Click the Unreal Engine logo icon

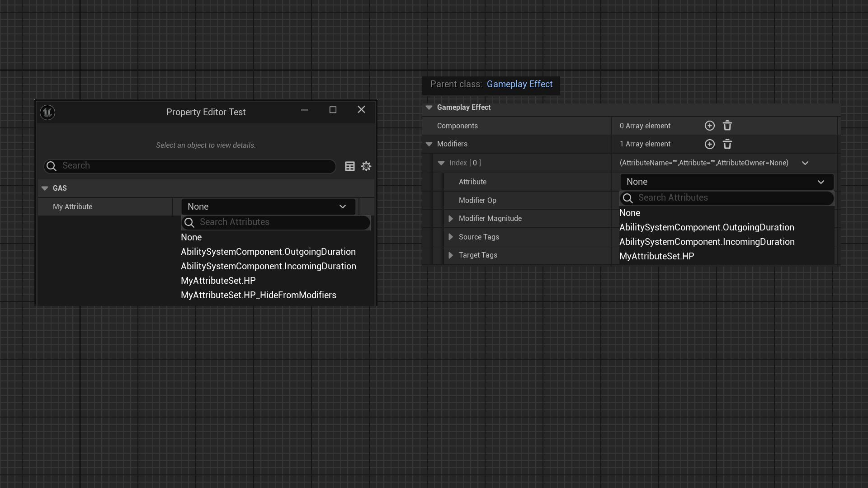[x=47, y=112]
